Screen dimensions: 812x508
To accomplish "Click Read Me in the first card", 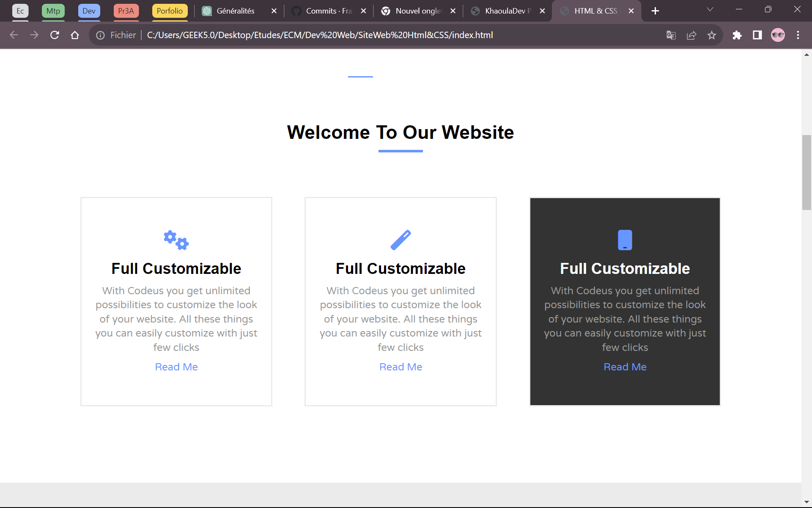I will point(176,367).
